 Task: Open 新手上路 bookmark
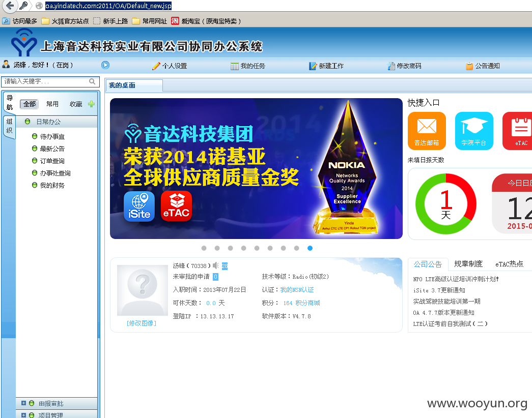[110, 21]
